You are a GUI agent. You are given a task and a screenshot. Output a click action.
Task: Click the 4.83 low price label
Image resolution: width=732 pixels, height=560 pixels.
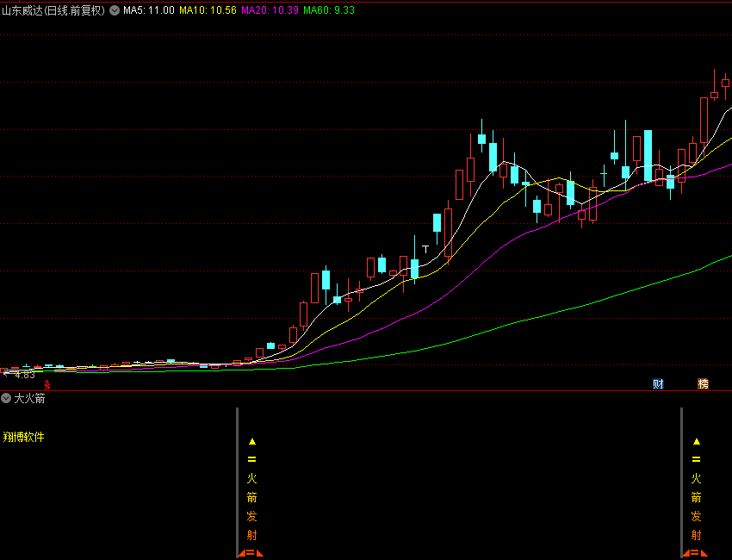(25, 375)
